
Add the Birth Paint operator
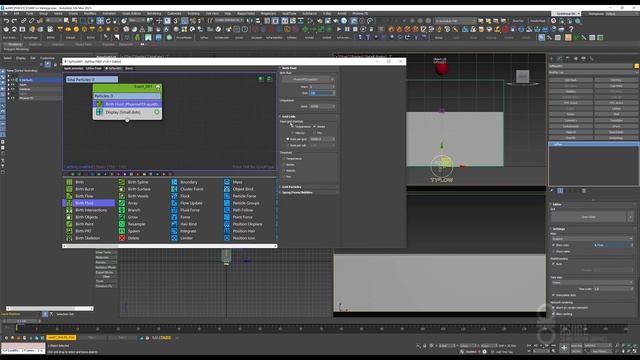(x=84, y=224)
